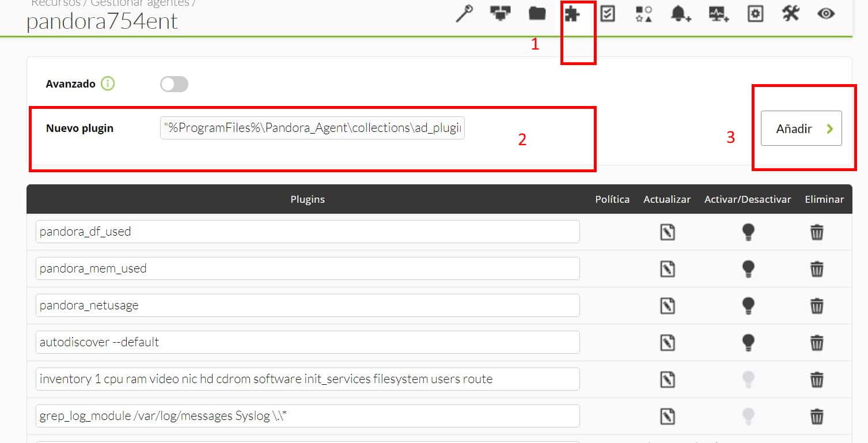Toggle the Avanzado switch
This screenshot has height=443, width=868.
tap(174, 85)
